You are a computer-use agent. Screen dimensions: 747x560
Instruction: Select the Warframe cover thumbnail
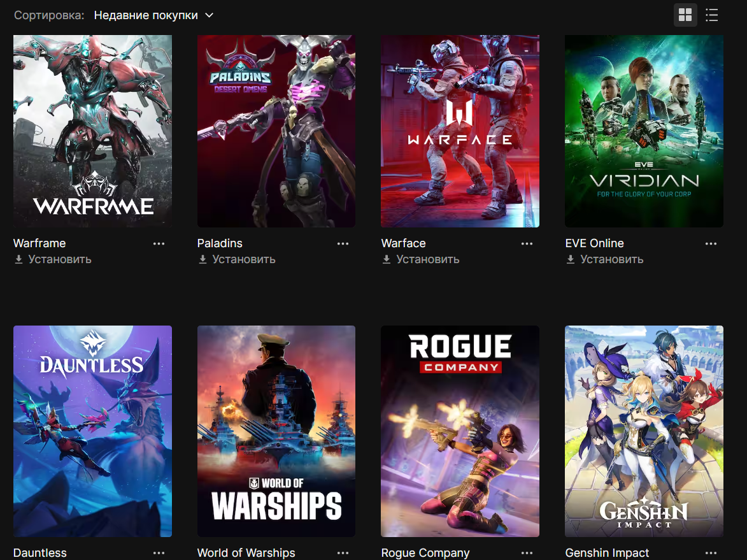(92, 131)
